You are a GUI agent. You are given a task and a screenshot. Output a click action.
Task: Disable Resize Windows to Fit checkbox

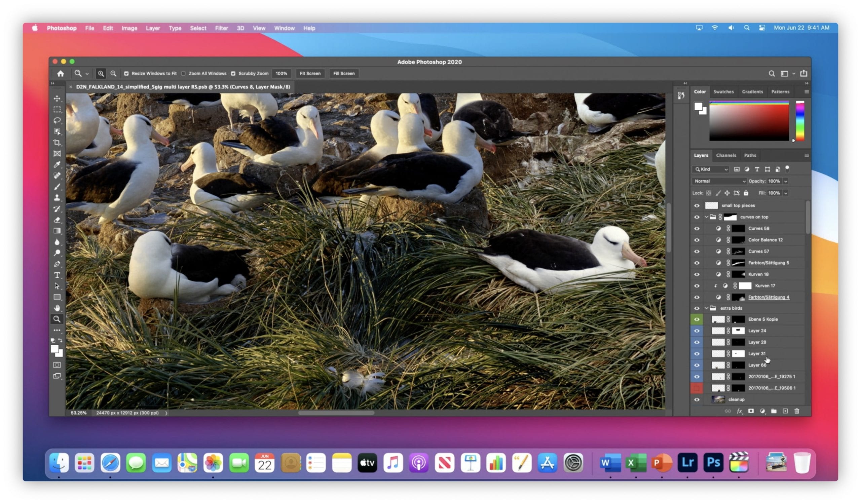[x=126, y=73]
